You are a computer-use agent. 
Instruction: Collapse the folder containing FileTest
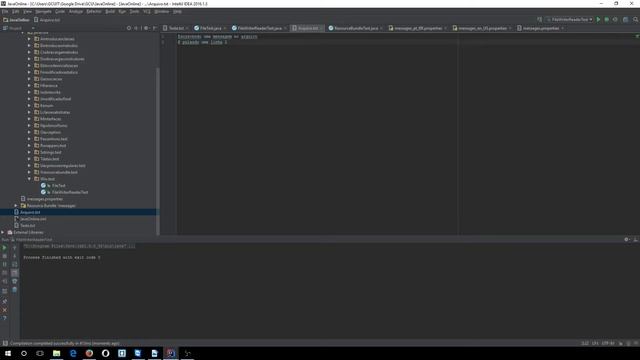(29, 179)
